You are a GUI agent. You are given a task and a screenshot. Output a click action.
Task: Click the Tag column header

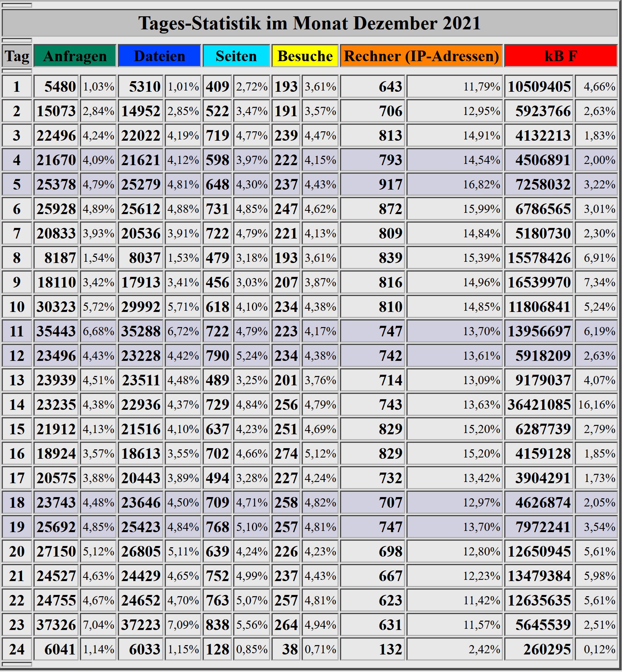click(17, 56)
